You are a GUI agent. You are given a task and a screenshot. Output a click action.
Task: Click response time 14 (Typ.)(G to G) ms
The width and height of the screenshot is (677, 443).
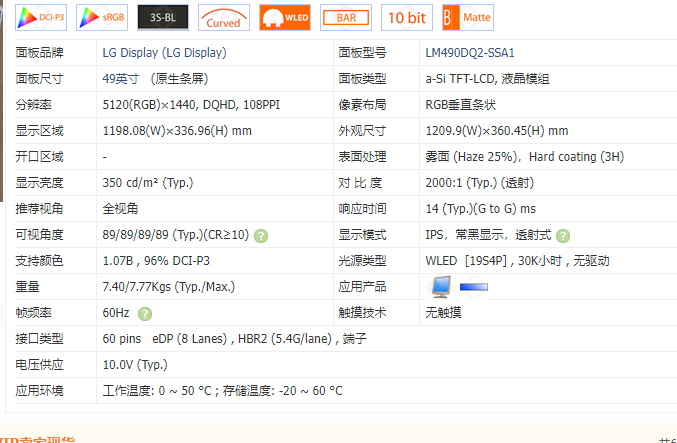481,209
